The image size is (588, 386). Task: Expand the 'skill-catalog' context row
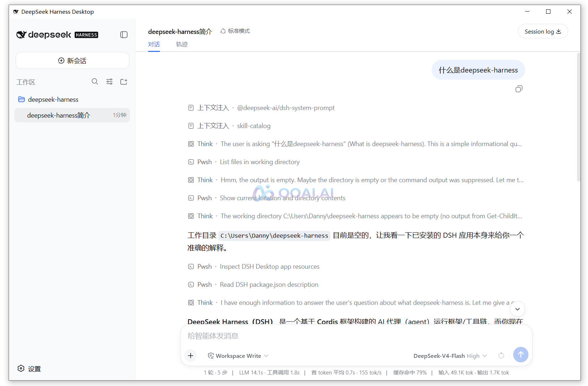point(229,126)
